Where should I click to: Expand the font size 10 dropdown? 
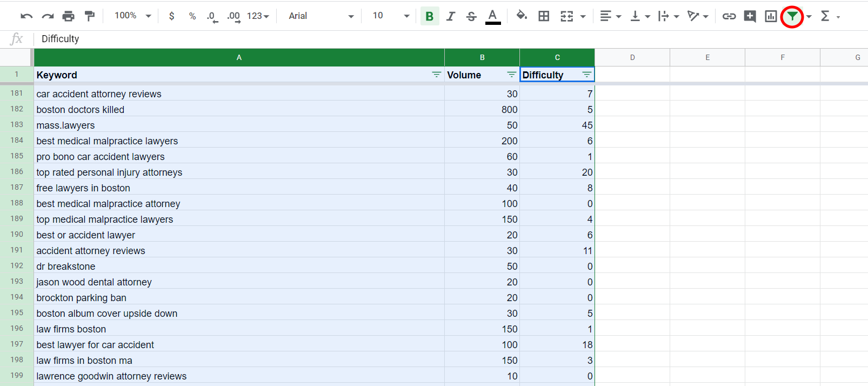pos(391,16)
